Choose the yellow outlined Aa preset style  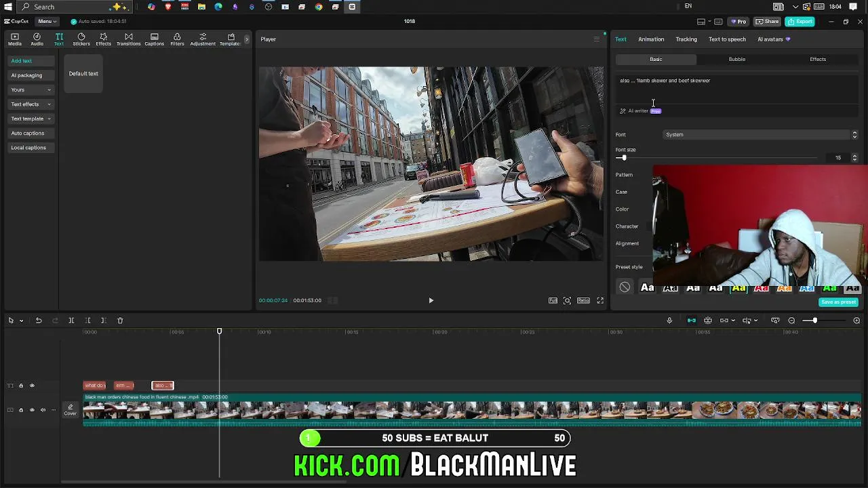pos(738,288)
